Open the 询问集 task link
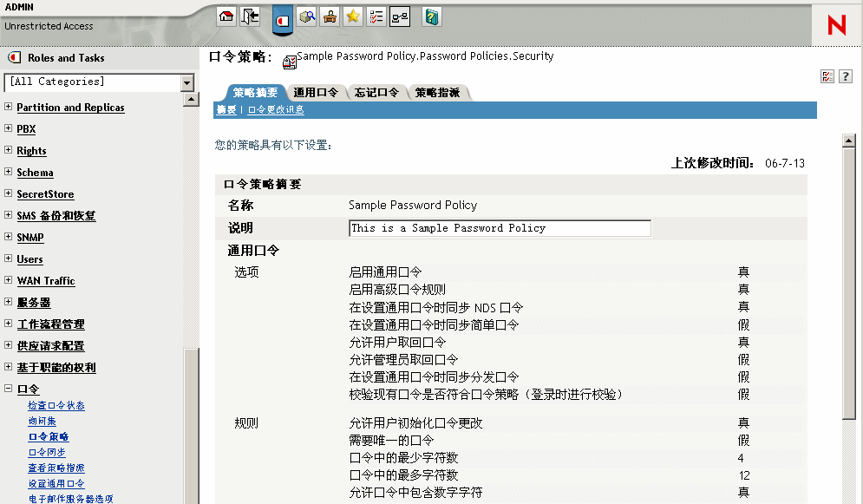This screenshot has height=504, width=863. click(42, 421)
